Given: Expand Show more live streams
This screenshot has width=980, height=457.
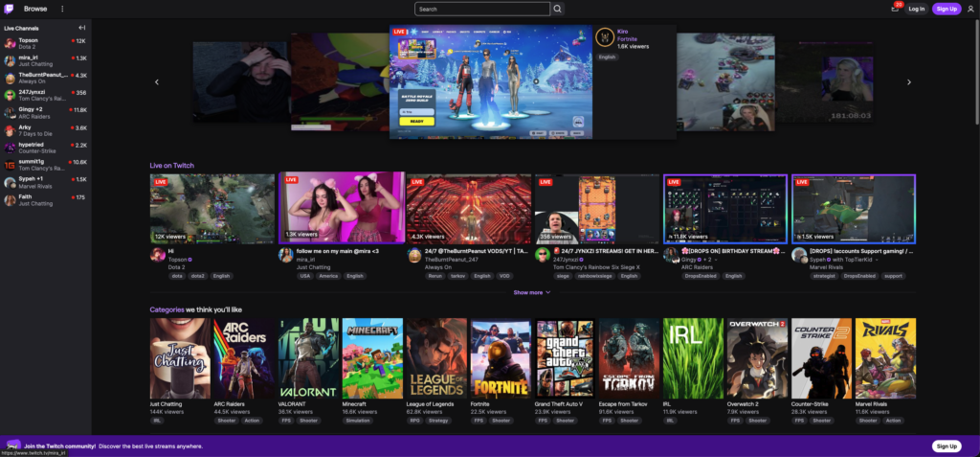Looking at the screenshot, I should click(x=532, y=292).
